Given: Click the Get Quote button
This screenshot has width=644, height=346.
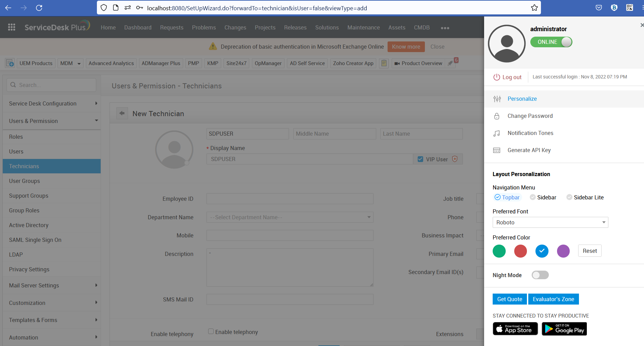Looking at the screenshot, I should coord(509,299).
